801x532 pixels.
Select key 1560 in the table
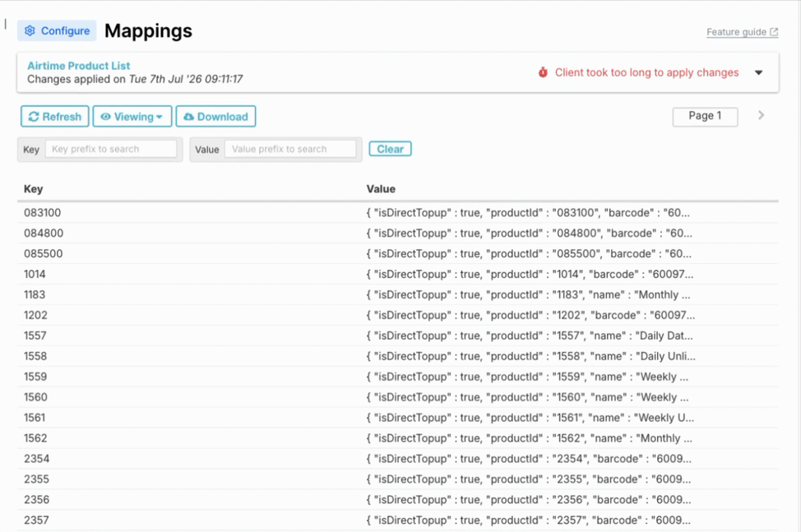pyautogui.click(x=35, y=397)
